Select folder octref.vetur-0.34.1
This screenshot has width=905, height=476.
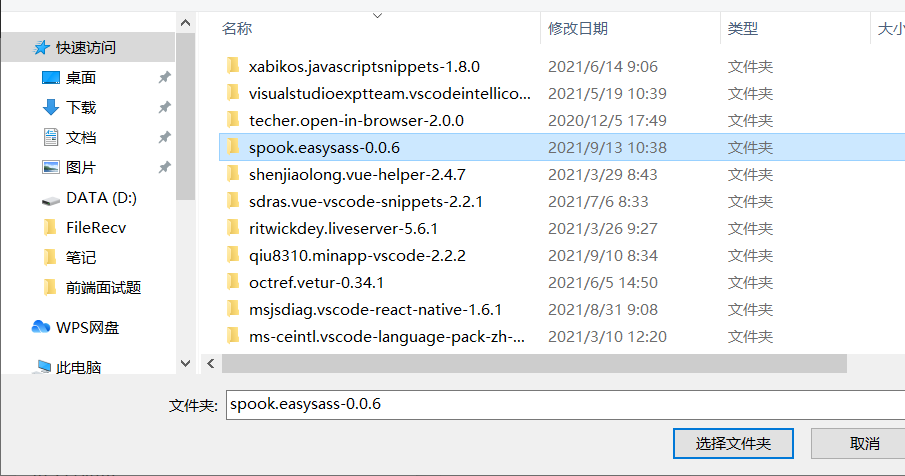316,283
